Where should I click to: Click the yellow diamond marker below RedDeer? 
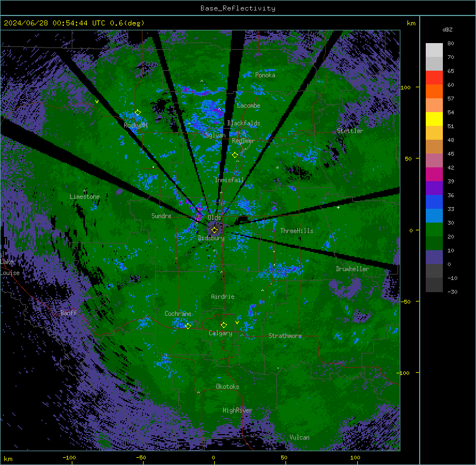(x=235, y=155)
